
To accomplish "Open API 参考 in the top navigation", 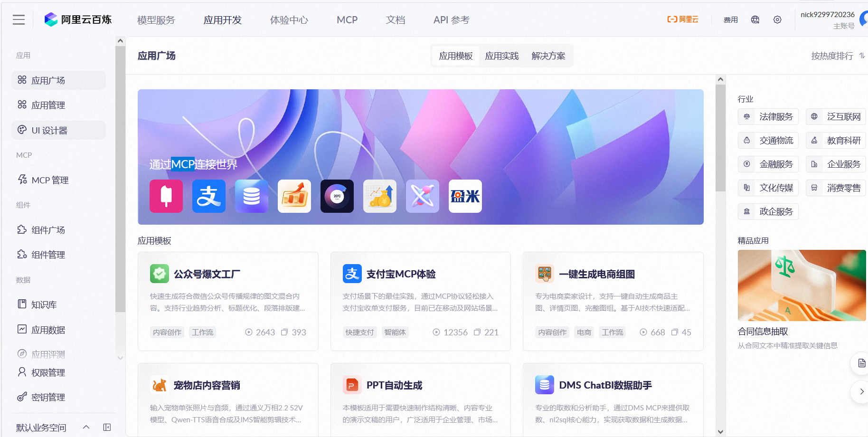I will pos(452,19).
